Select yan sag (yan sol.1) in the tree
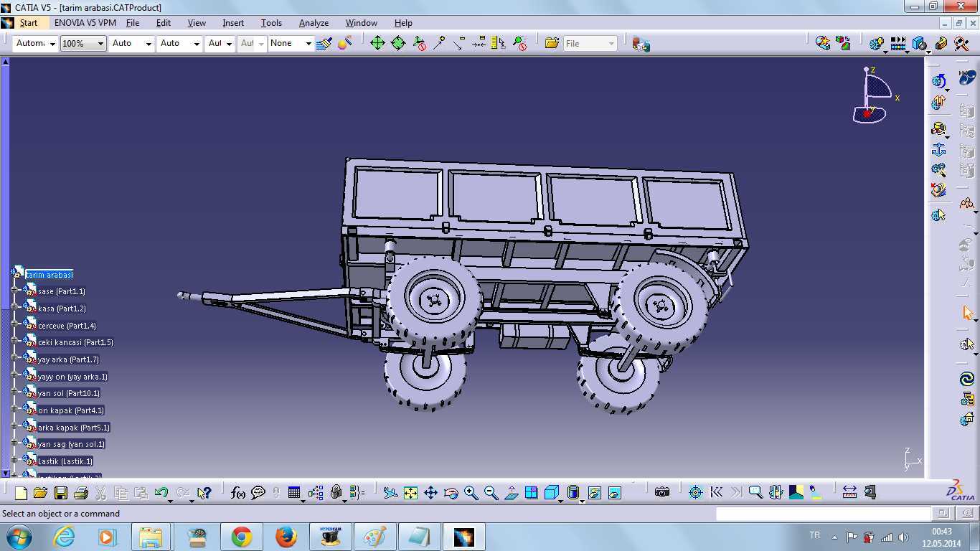Screen dimensions: 980x551 coord(72,444)
